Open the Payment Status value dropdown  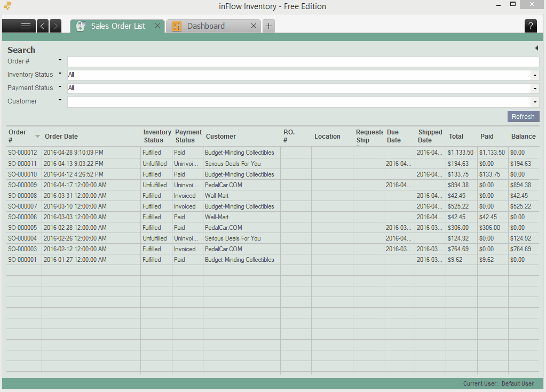point(535,89)
